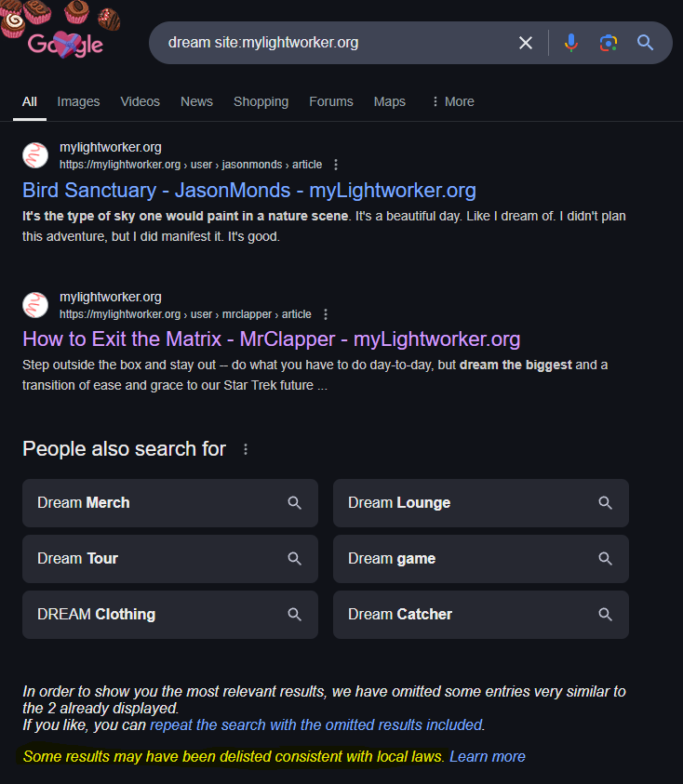Search for Dream Catcher suggestion

click(481, 615)
